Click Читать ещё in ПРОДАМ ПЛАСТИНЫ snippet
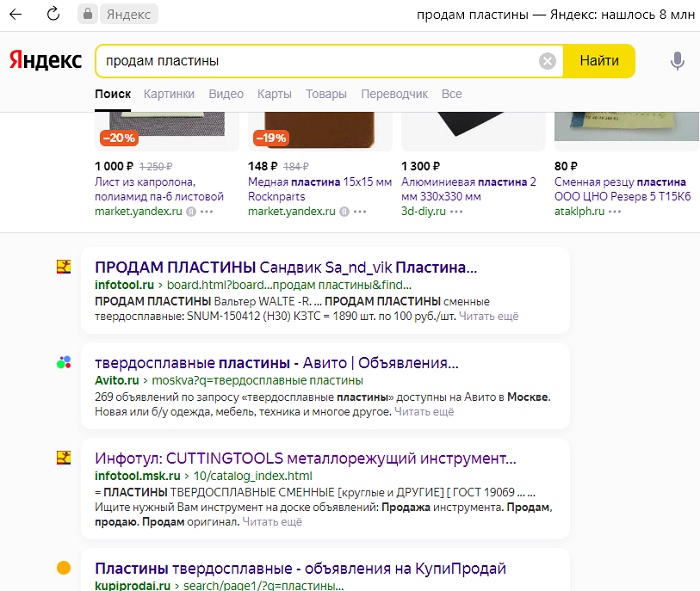This screenshot has height=591, width=700. 488,316
